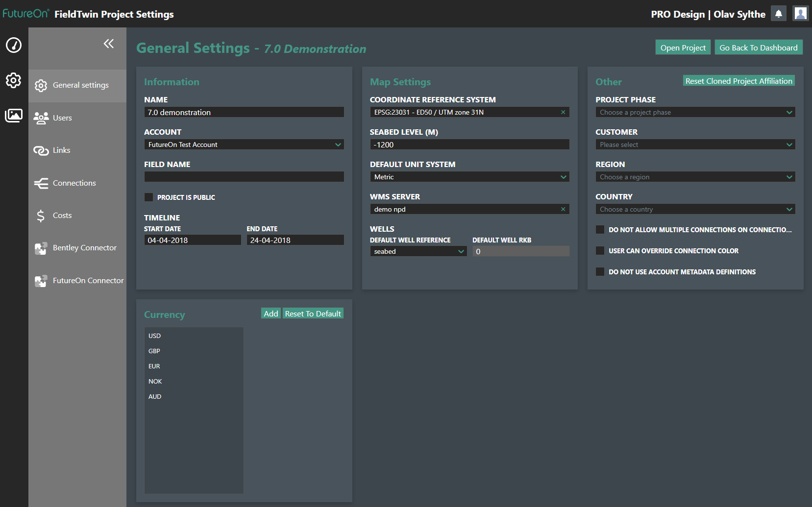Open the Region dropdown
Screen dimensions: 812x507
click(x=695, y=177)
